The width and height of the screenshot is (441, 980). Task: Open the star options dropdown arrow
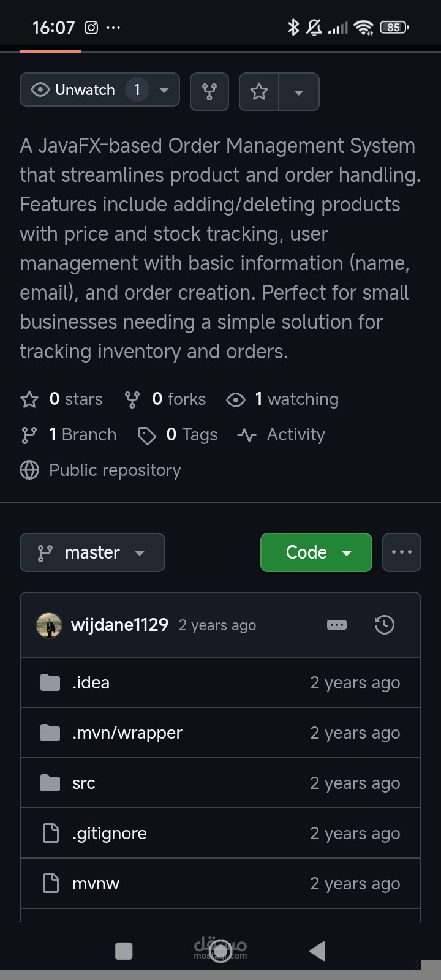click(299, 91)
